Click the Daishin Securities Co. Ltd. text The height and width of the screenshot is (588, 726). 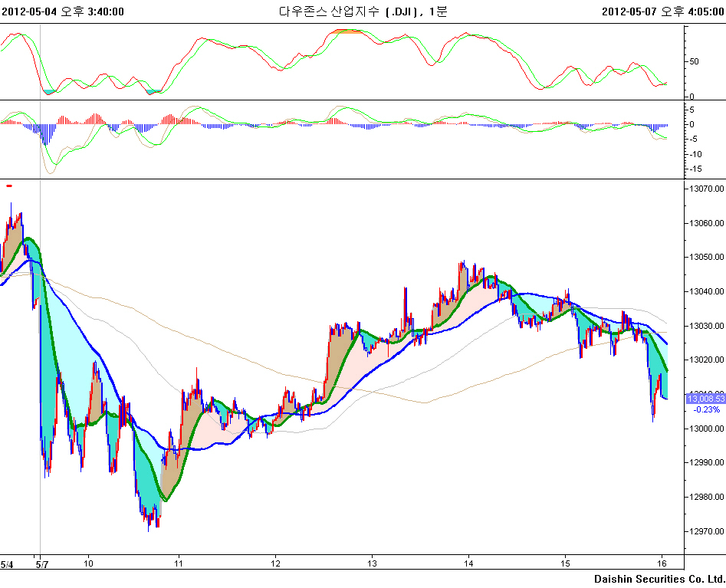pos(659,579)
